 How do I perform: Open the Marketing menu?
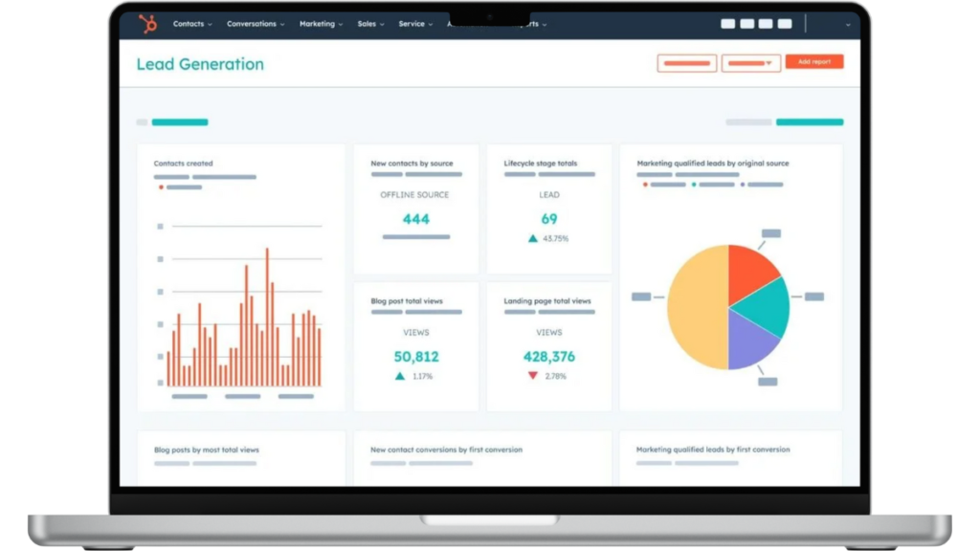pyautogui.click(x=319, y=24)
